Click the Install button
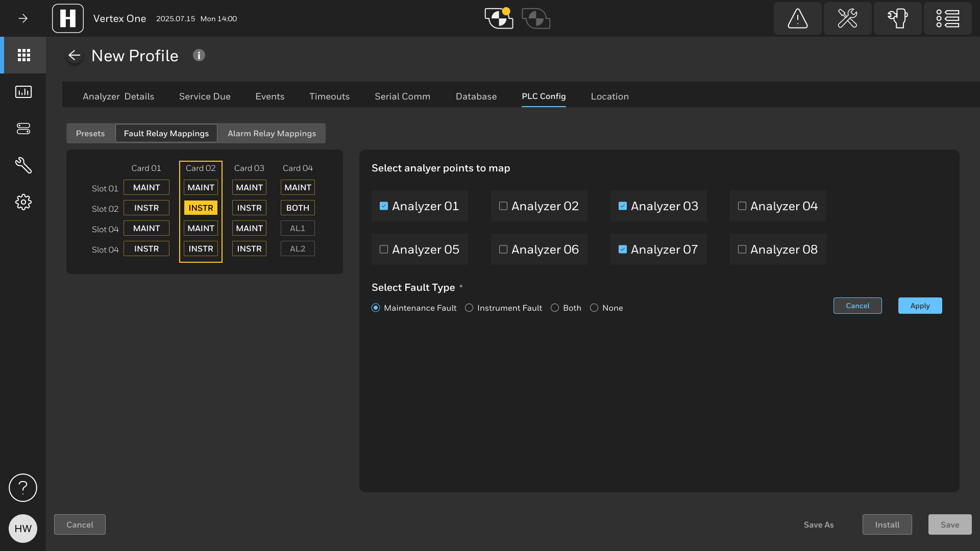The height and width of the screenshot is (551, 980). coord(887,524)
